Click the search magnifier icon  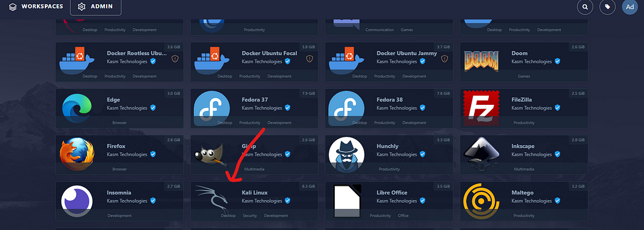(x=585, y=7)
